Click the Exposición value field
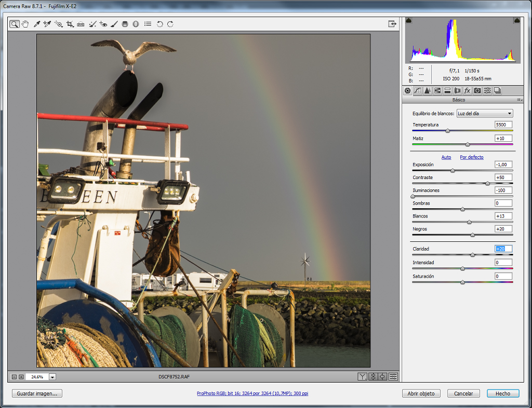The height and width of the screenshot is (408, 532). (x=503, y=165)
